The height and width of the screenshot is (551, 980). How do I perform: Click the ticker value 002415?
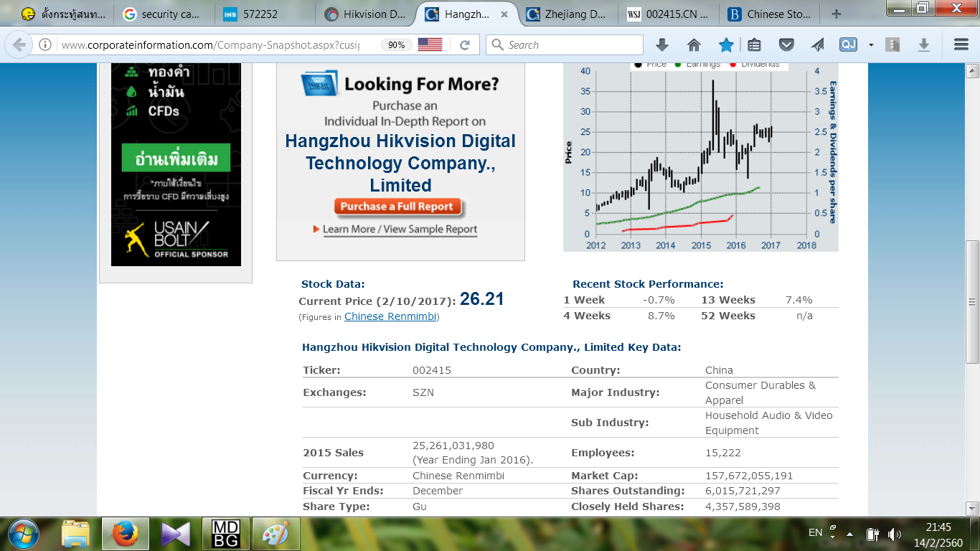tap(432, 370)
